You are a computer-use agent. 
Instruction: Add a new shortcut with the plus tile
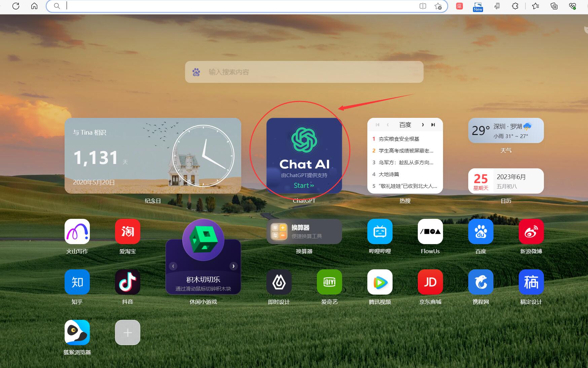(x=127, y=332)
